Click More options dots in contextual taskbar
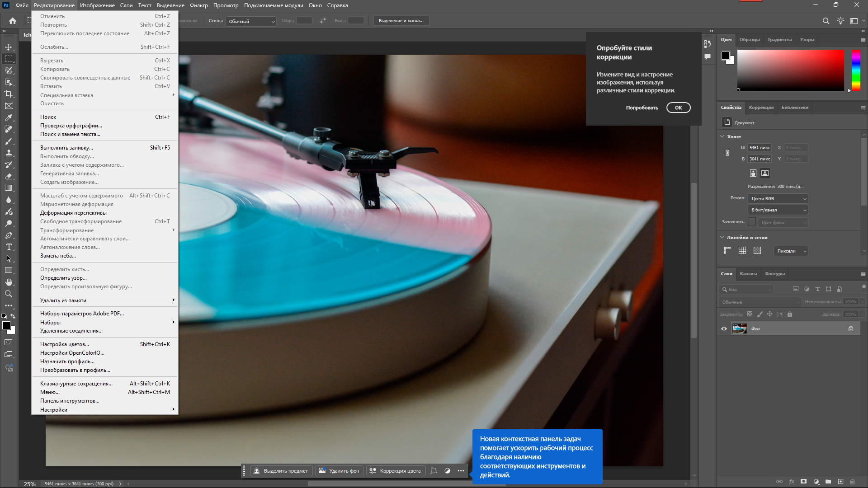Image resolution: width=868 pixels, height=488 pixels. click(461, 471)
